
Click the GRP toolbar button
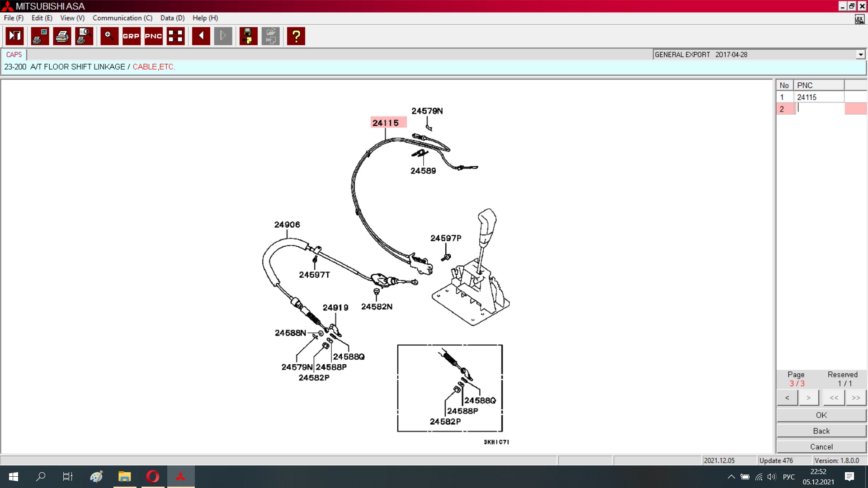pyautogui.click(x=131, y=36)
